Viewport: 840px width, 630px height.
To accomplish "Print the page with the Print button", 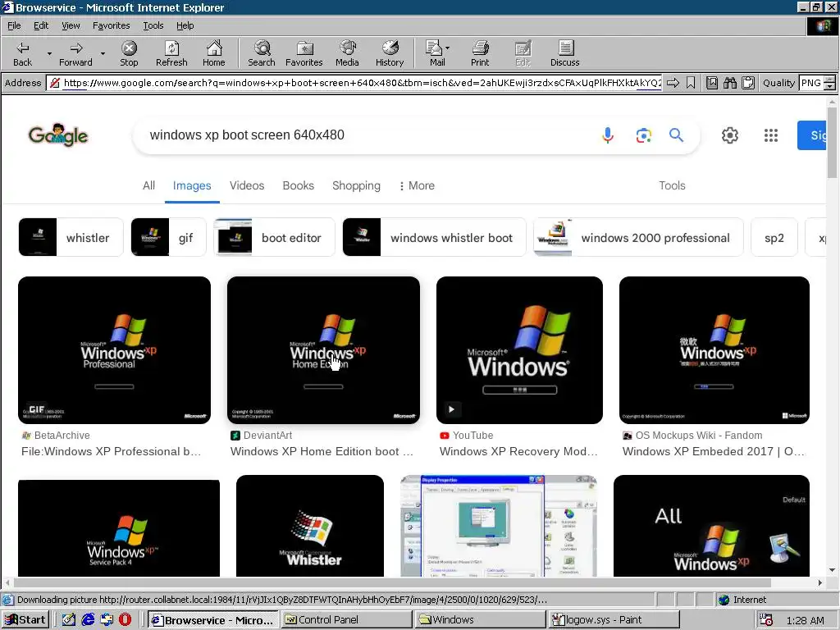I will tap(480, 53).
